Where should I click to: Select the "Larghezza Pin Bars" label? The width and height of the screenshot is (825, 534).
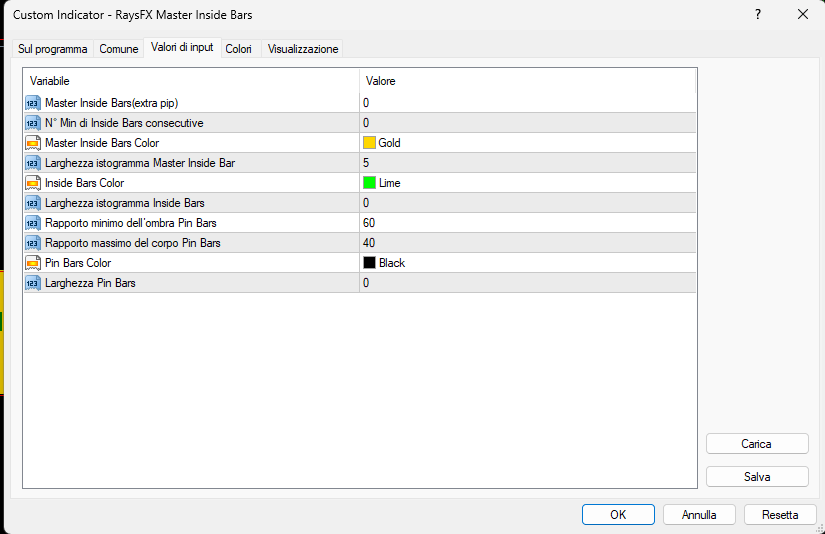click(90, 283)
